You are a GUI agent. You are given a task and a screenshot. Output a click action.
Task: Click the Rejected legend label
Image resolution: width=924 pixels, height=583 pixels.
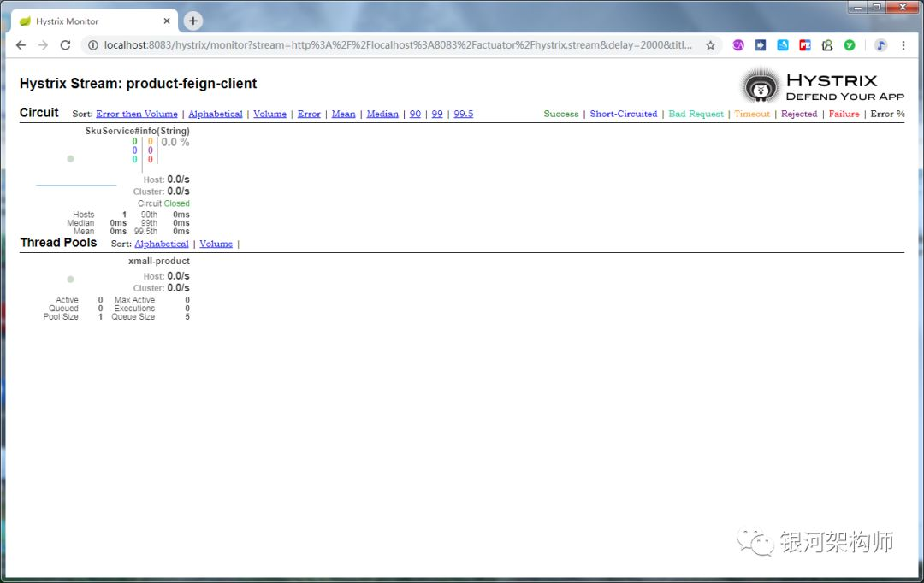pos(799,114)
